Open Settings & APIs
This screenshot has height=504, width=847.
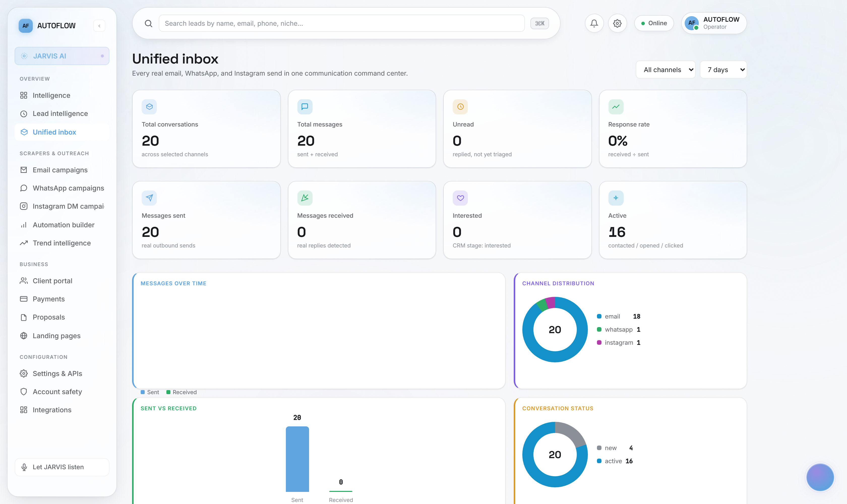(x=62, y=373)
